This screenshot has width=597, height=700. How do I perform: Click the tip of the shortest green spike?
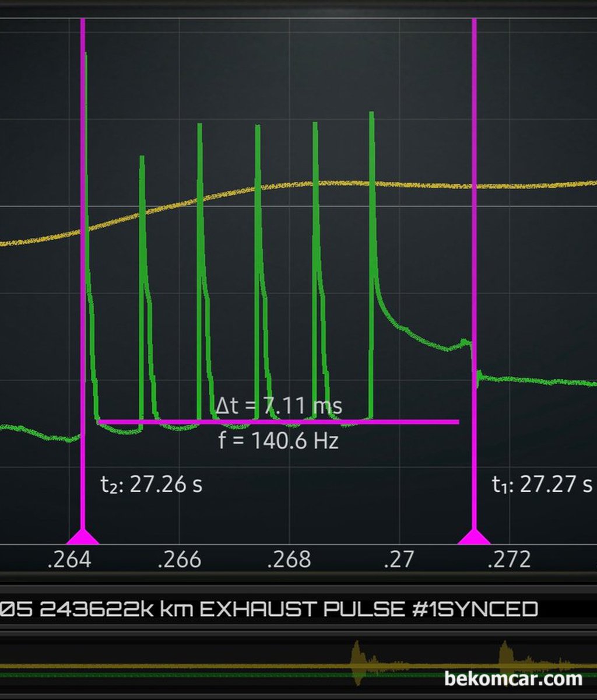pos(141,157)
